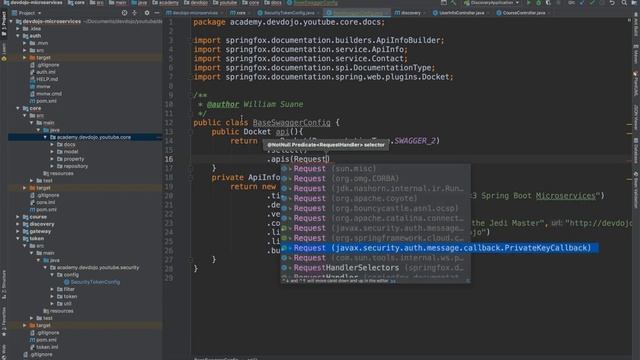Open the Project view dropdown
This screenshot has width=640, height=360.
coord(27,13)
